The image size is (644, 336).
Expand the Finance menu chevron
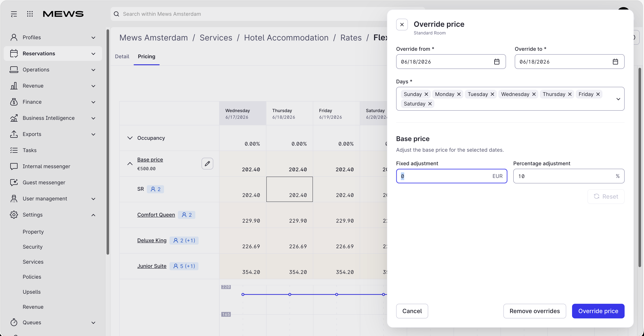coord(94,102)
